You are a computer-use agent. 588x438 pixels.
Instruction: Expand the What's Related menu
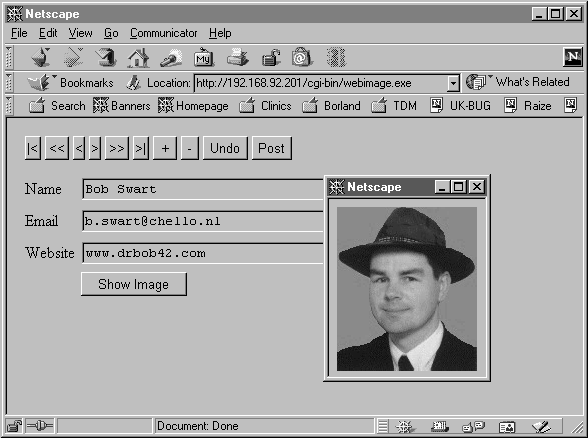[518, 82]
